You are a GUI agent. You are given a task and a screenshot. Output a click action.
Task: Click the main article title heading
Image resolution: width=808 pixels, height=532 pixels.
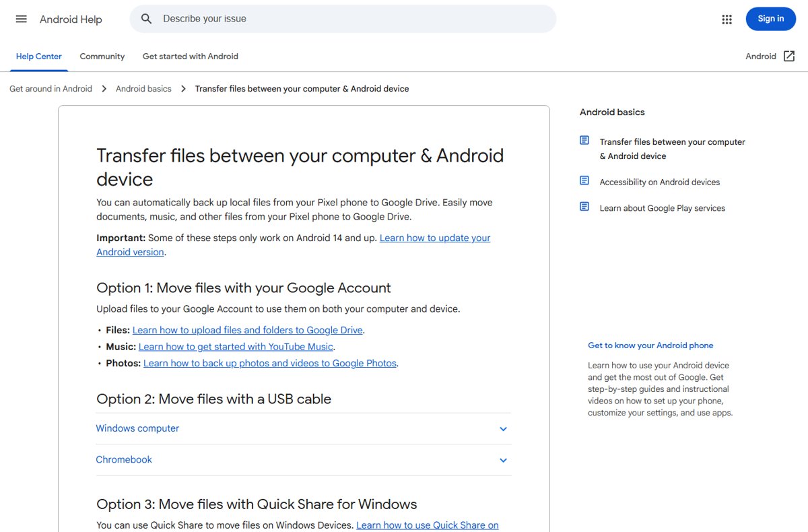(300, 167)
